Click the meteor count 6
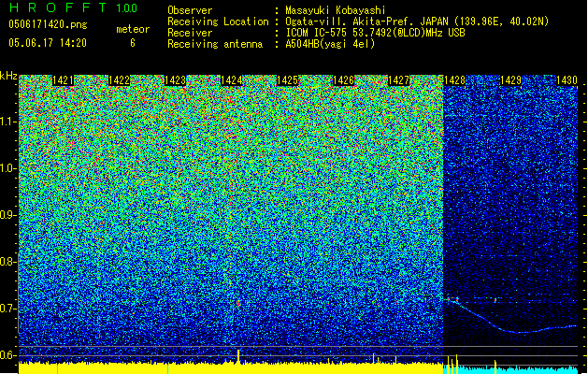Image resolution: width=588 pixels, height=374 pixels. (x=133, y=43)
